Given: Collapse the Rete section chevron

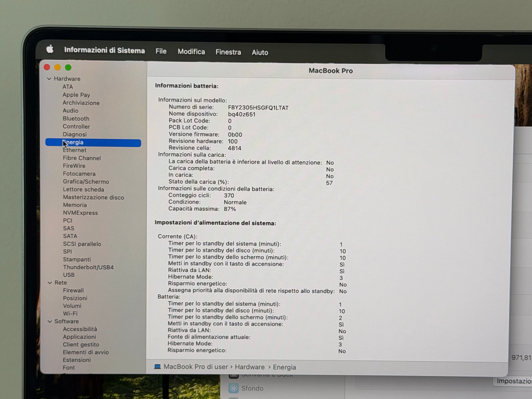Looking at the screenshot, I should [50, 283].
